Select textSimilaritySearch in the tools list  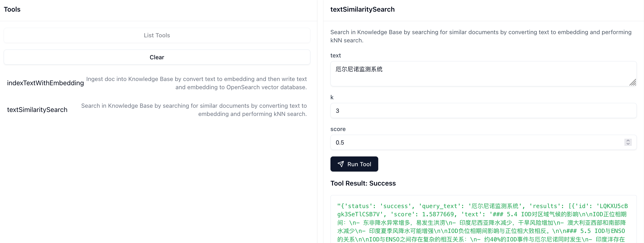(37, 110)
